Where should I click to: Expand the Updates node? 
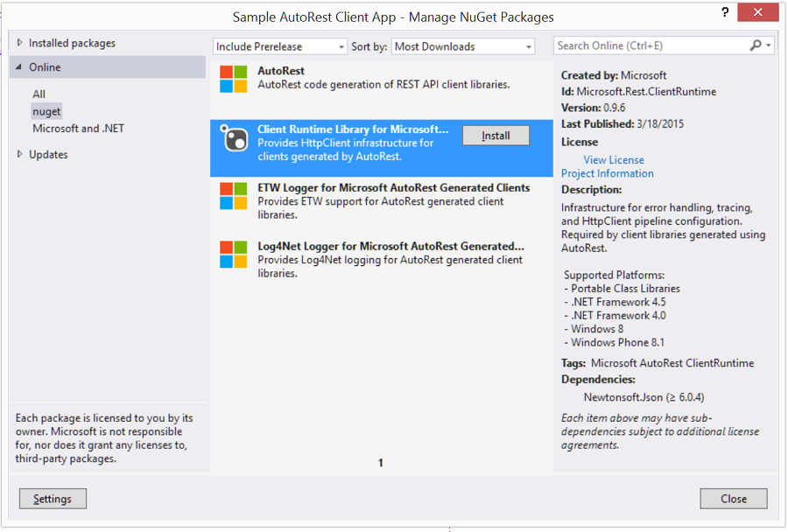pos(19,154)
